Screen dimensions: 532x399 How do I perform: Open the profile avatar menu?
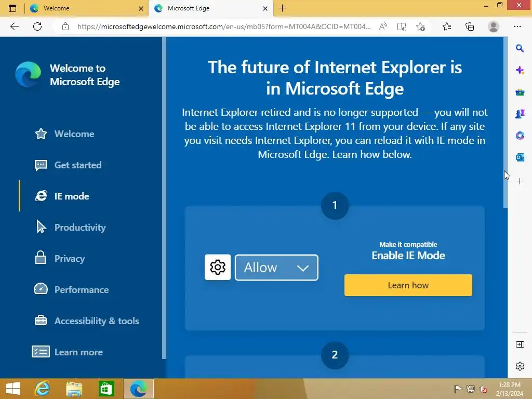(x=494, y=26)
